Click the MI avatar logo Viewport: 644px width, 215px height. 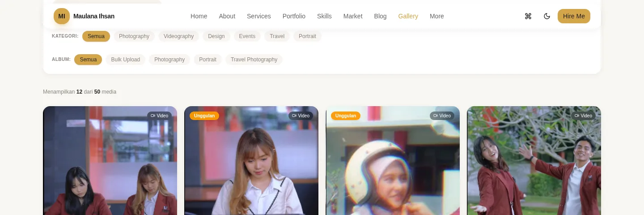(62, 16)
